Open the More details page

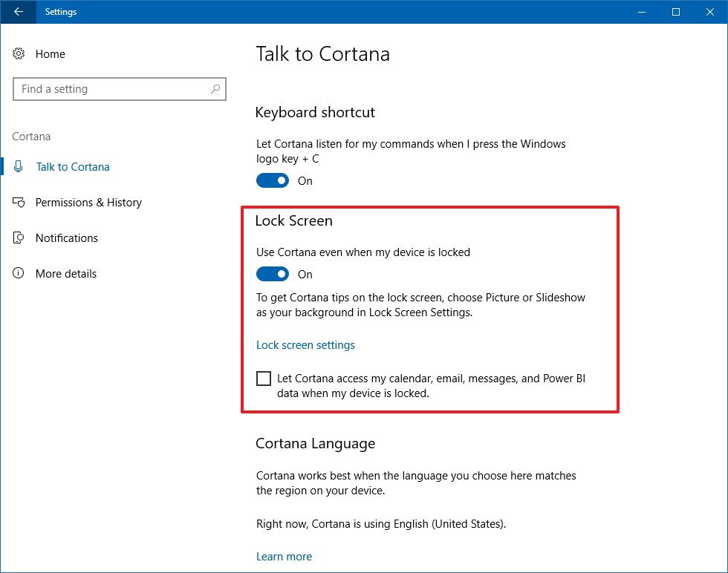[65, 273]
